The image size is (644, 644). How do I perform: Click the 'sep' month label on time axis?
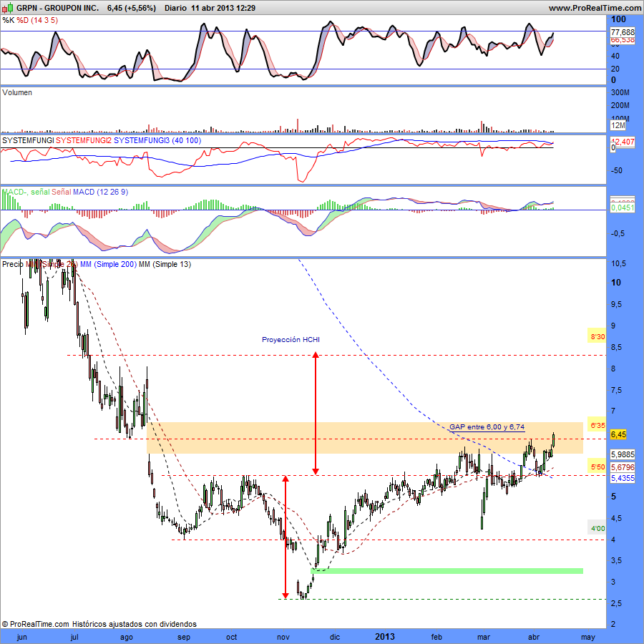(184, 637)
